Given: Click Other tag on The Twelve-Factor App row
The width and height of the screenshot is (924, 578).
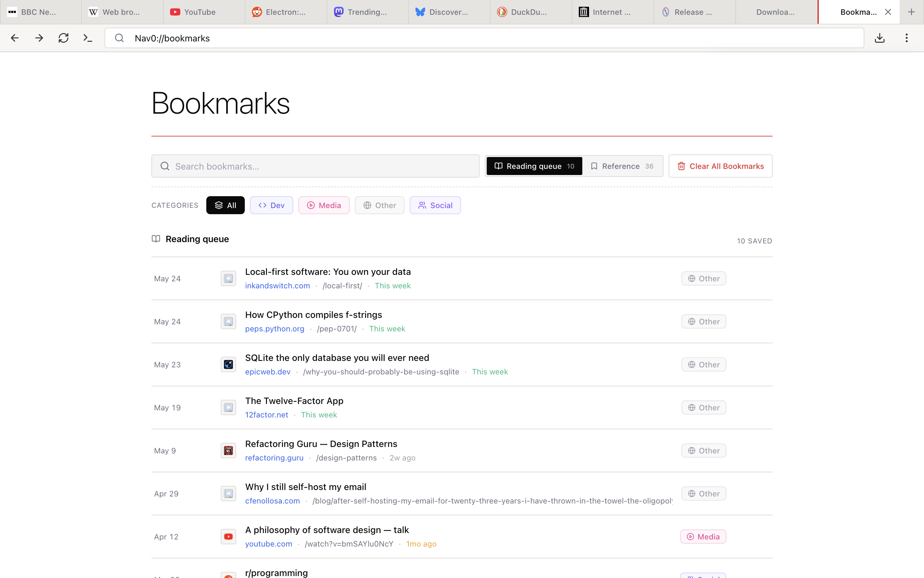Looking at the screenshot, I should (703, 407).
